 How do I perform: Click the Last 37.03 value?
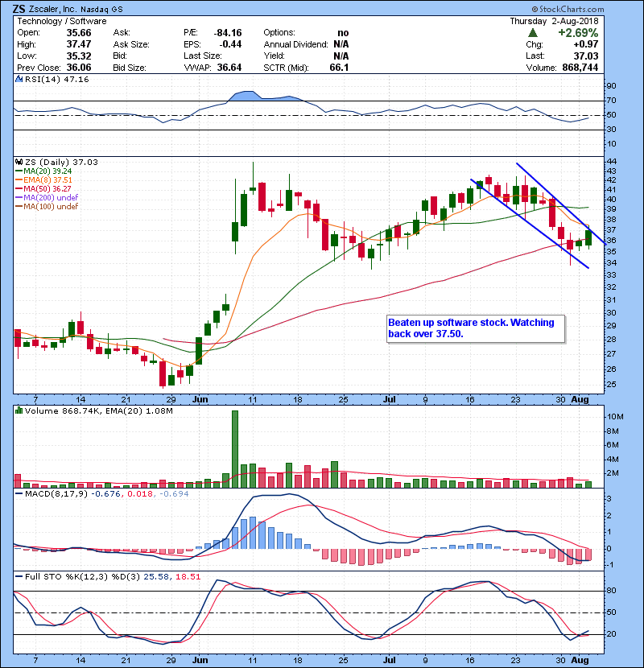pos(586,56)
